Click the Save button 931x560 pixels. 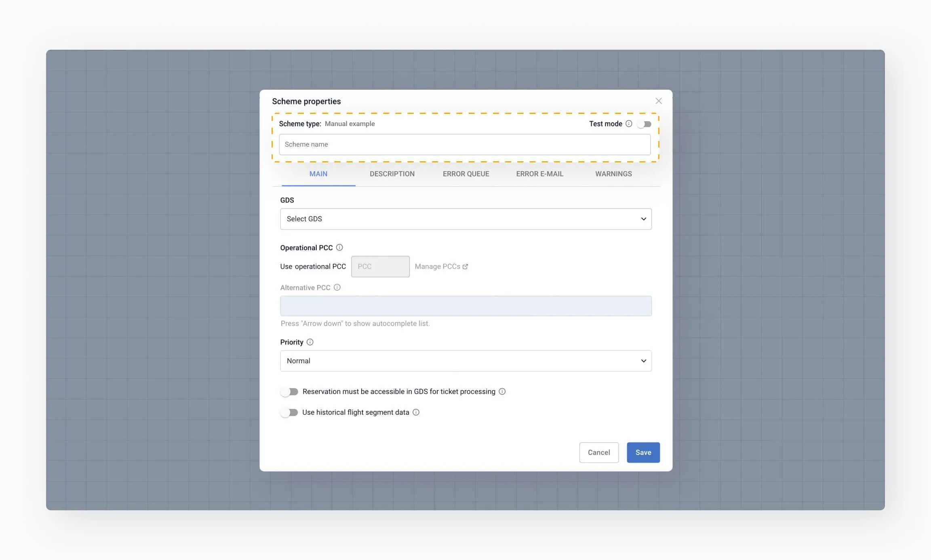click(643, 452)
